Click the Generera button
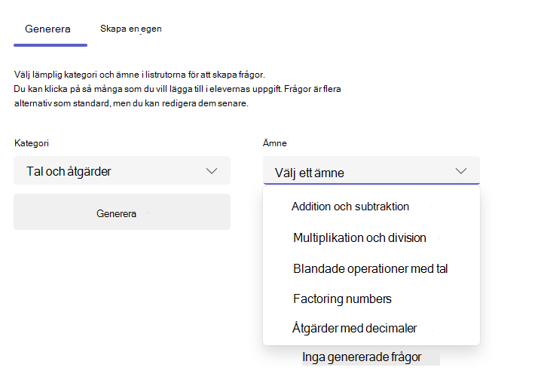The width and height of the screenshot is (547, 392). click(122, 212)
